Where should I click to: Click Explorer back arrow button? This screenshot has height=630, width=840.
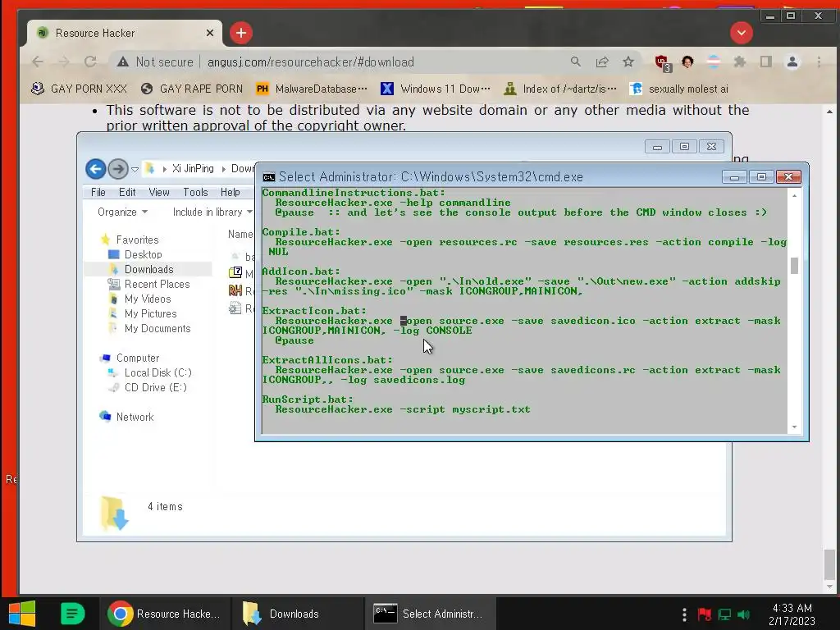(95, 169)
